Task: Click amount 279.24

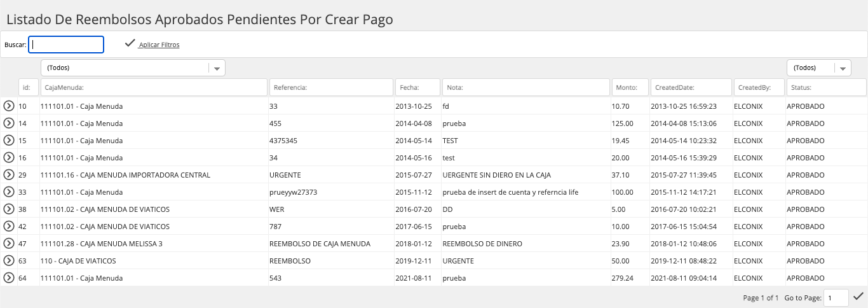Action: point(623,278)
